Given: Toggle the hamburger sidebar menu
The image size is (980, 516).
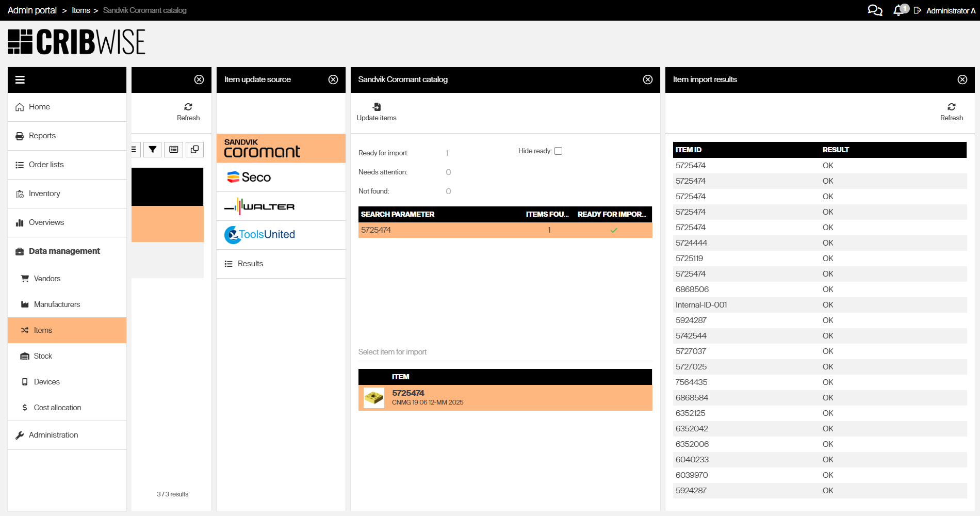Looking at the screenshot, I should tap(20, 79).
